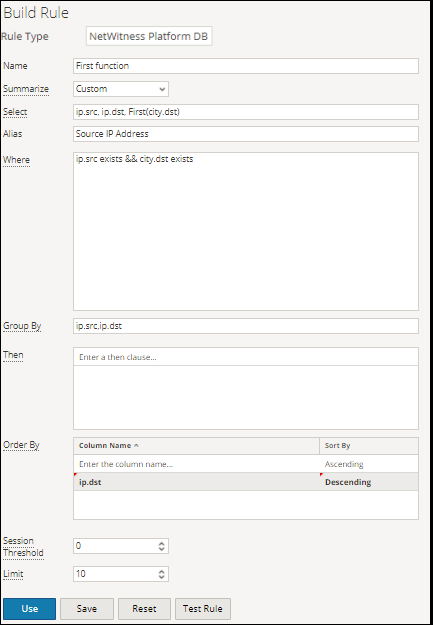
Task: Decrease Limit value with down arrow
Action: [x=161, y=577]
